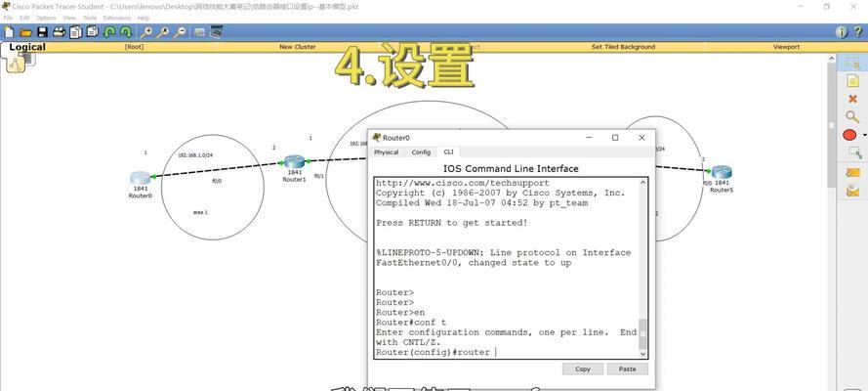Save the network with the floppy icon
Screen dimensions: 868x391
[42, 32]
